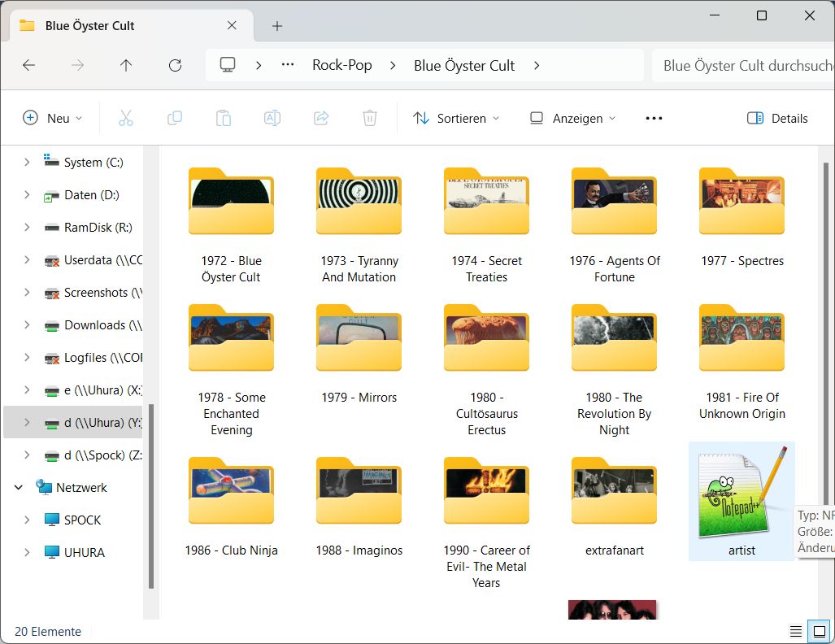Click the Cut scissors icon

126,118
